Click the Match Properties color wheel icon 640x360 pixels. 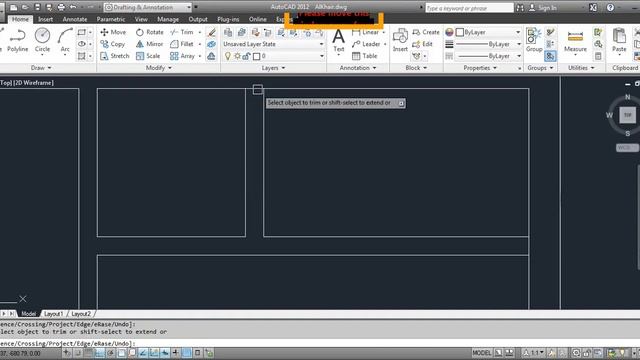coord(449,32)
